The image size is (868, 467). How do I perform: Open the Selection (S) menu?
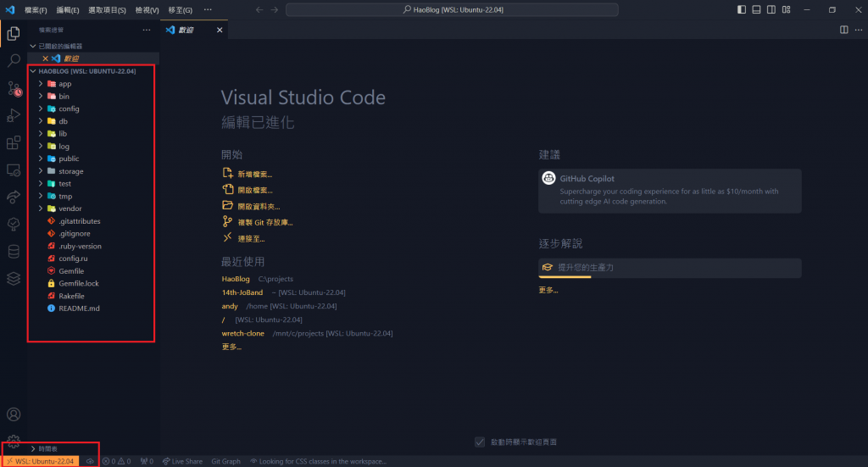(107, 10)
